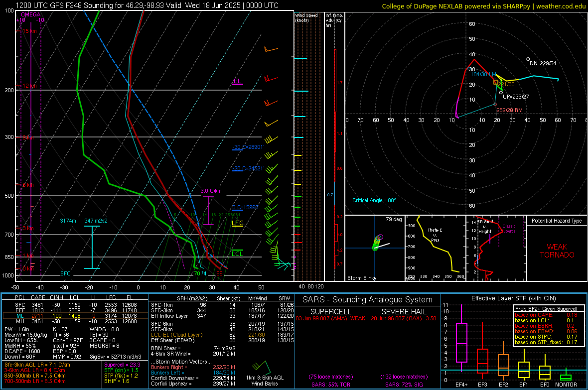Click the Classic Supercell label
Image resolution: width=588 pixels, height=390 pixels.
(x=509, y=229)
